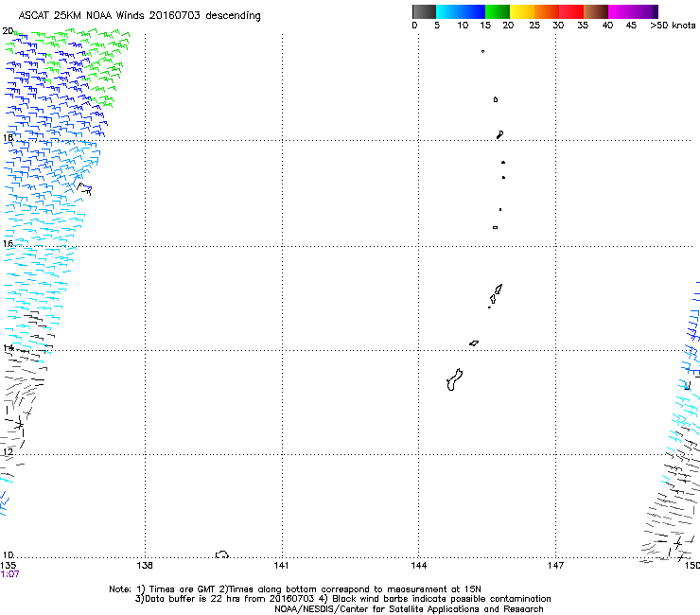Click the 'Data buffer is 22 hrs' note

[x=224, y=599]
